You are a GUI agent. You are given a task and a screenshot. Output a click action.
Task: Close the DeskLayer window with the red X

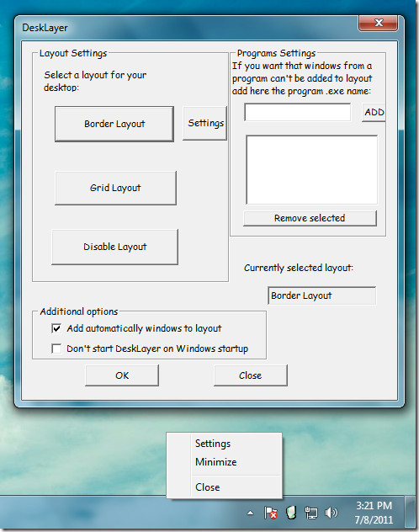(x=379, y=23)
